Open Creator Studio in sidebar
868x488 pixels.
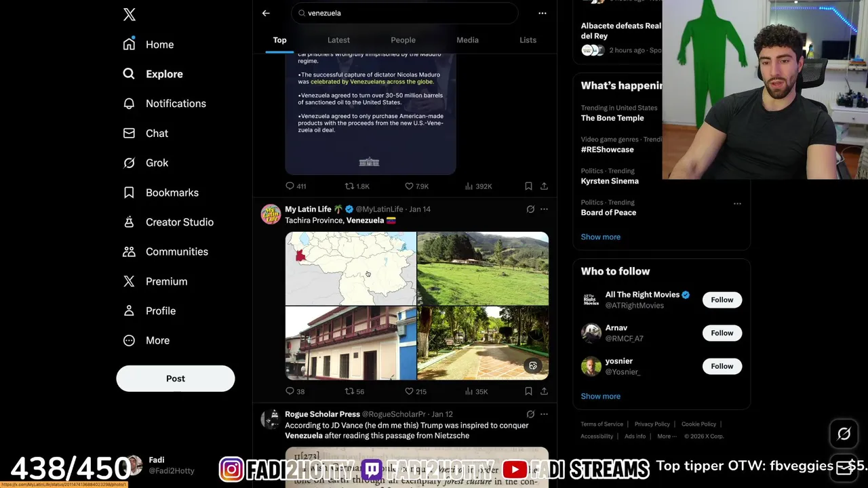168,222
